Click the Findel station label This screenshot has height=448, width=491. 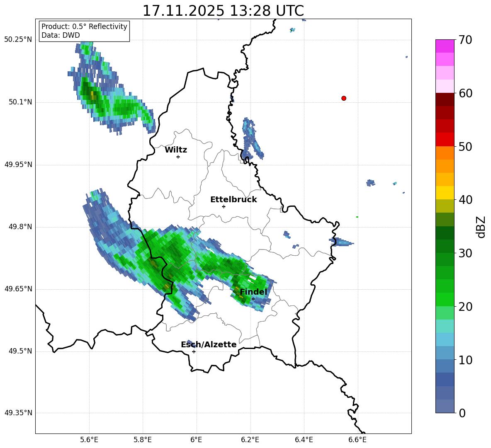click(253, 292)
